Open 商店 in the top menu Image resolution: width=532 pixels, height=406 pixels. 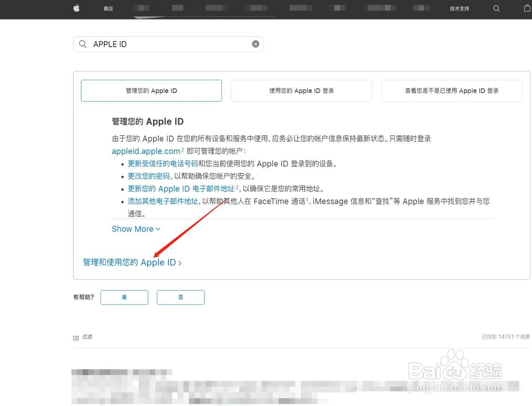tap(108, 8)
